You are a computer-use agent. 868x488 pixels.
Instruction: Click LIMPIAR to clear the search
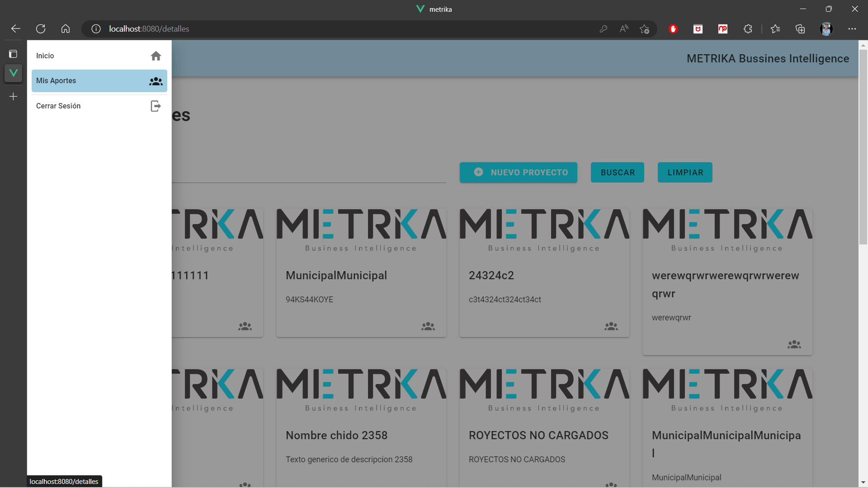pyautogui.click(x=685, y=172)
